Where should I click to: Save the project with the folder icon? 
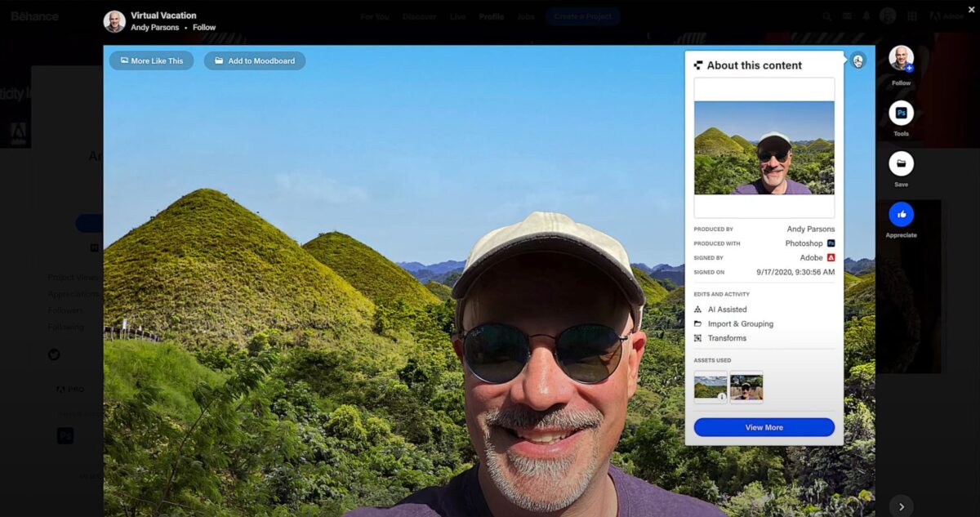click(901, 163)
